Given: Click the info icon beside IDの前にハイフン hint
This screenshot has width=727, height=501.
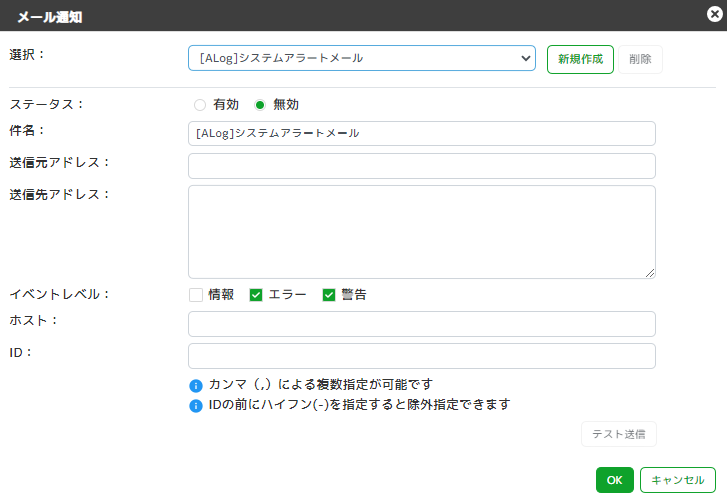Looking at the screenshot, I should pyautogui.click(x=196, y=406).
